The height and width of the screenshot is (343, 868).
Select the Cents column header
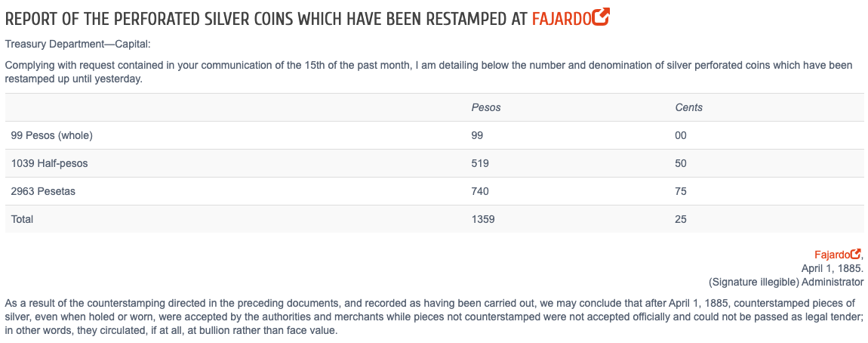pos(688,107)
